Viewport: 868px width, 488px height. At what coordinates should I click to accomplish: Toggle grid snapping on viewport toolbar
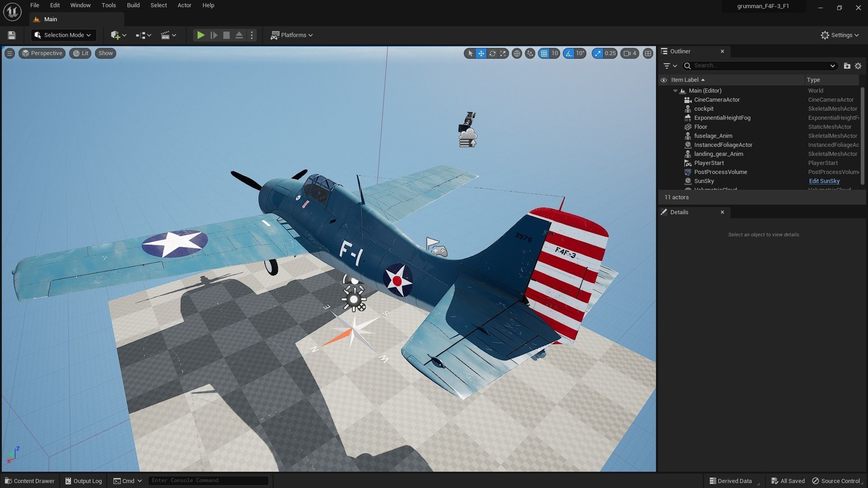544,53
